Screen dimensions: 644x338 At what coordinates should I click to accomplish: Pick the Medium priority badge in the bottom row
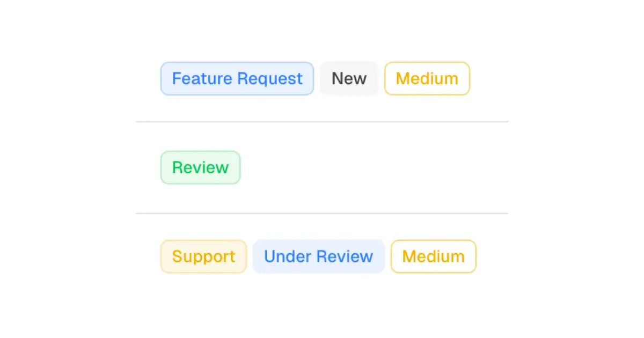pos(433,256)
